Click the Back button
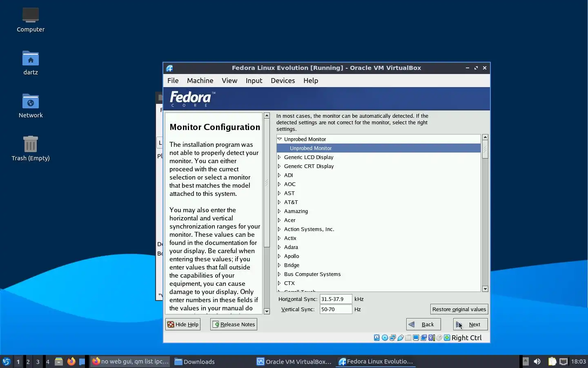This screenshot has width=588, height=368. pyautogui.click(x=423, y=324)
